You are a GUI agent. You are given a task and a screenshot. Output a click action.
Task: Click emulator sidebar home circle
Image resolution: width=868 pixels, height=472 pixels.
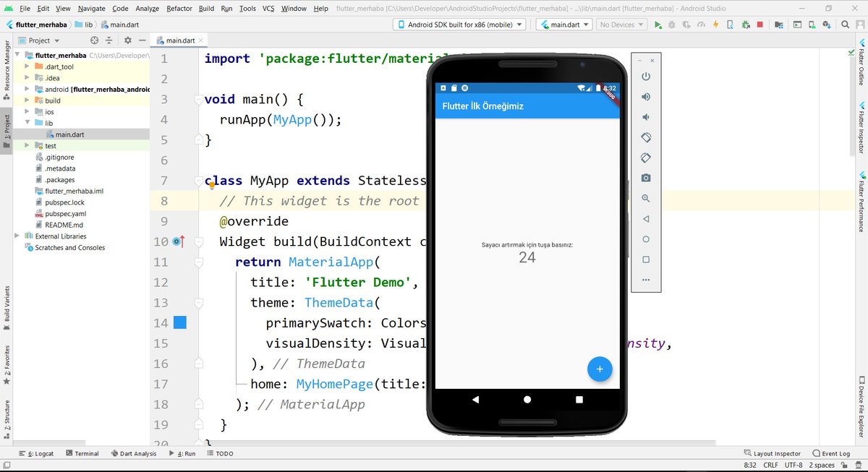646,239
